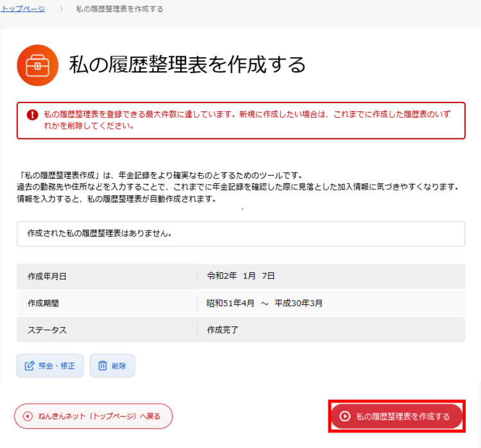Click the 作成された私の履歴整理表はありません notice

(240, 234)
